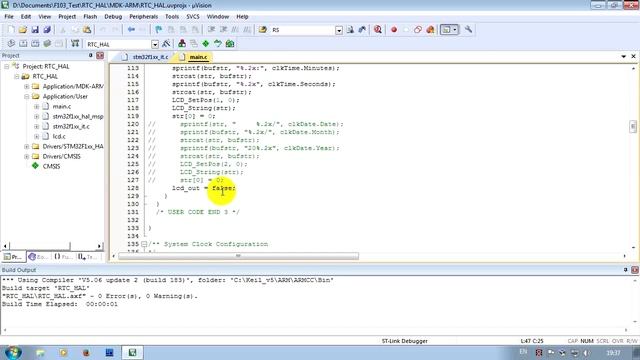The height and width of the screenshot is (360, 640).
Task: Close the Project panel
Action: [100, 56]
